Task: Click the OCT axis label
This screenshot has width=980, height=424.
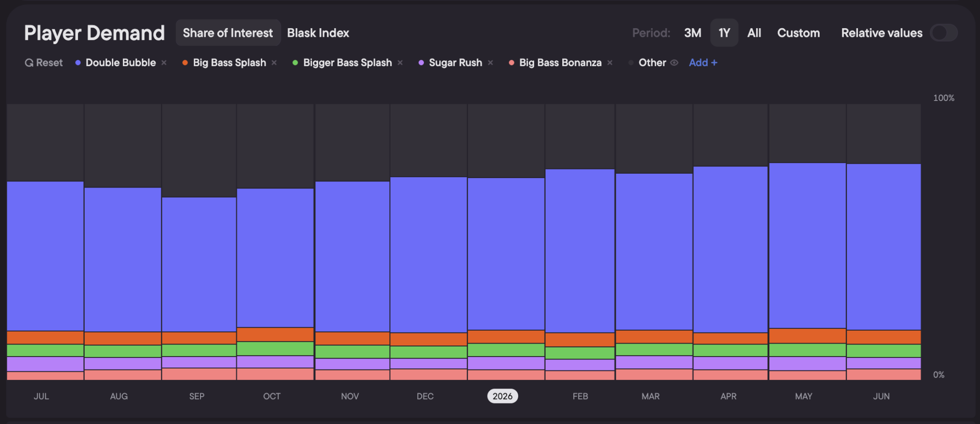Action: pyautogui.click(x=272, y=396)
